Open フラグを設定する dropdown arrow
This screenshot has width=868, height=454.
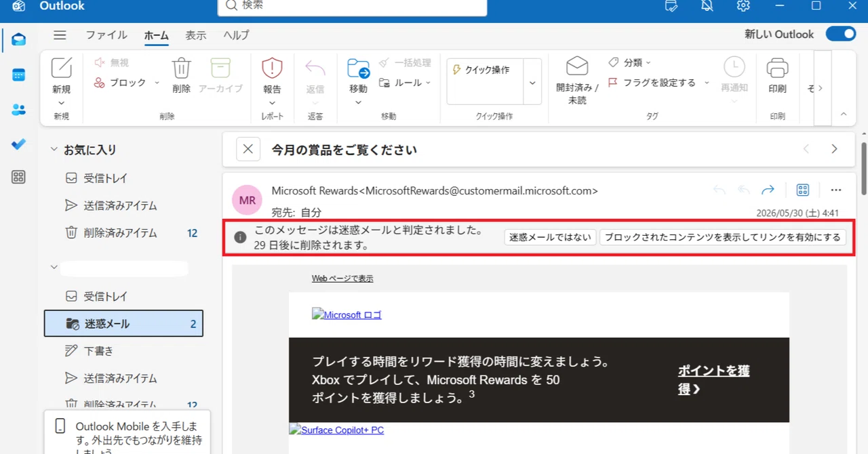[707, 83]
